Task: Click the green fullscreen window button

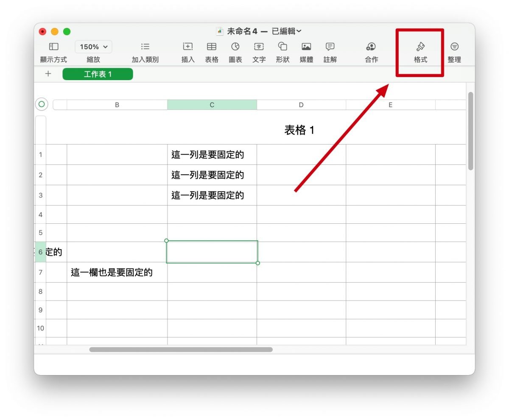Action: point(67,31)
